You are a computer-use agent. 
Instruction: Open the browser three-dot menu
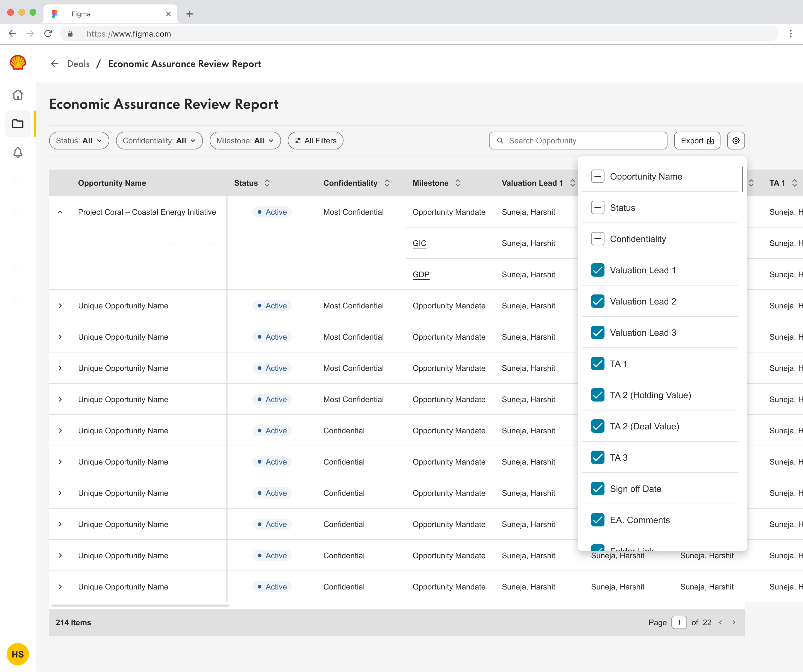[790, 34]
